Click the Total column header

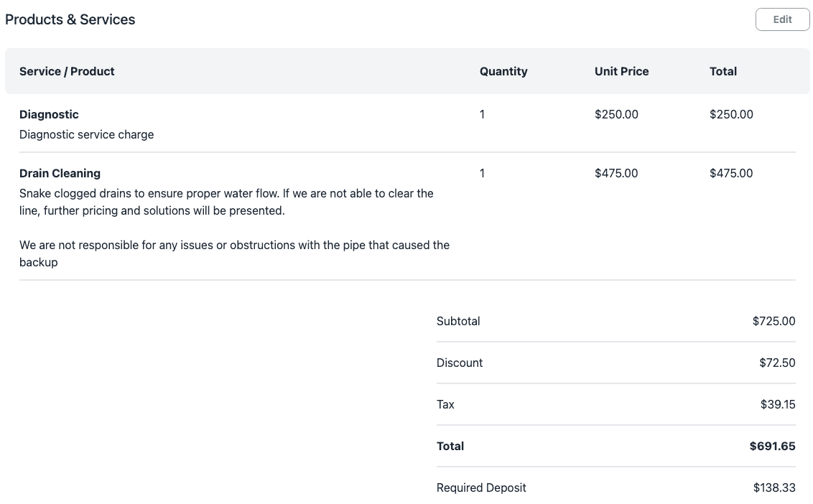click(723, 71)
